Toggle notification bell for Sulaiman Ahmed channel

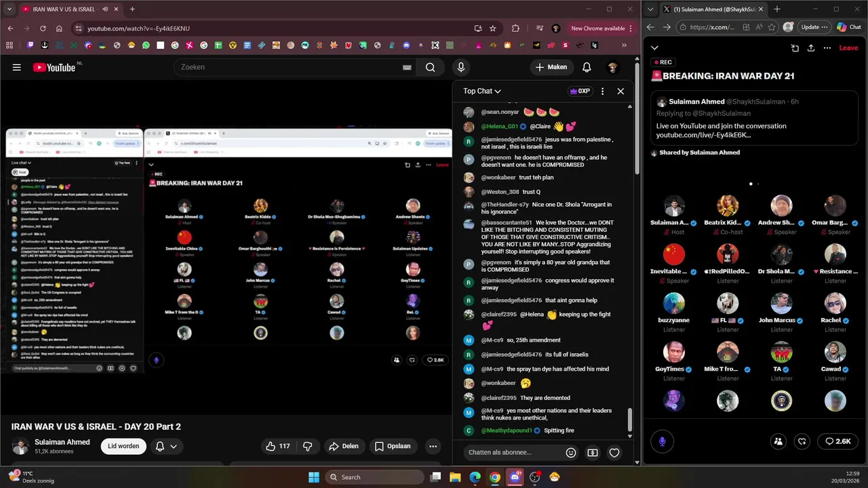[166, 446]
